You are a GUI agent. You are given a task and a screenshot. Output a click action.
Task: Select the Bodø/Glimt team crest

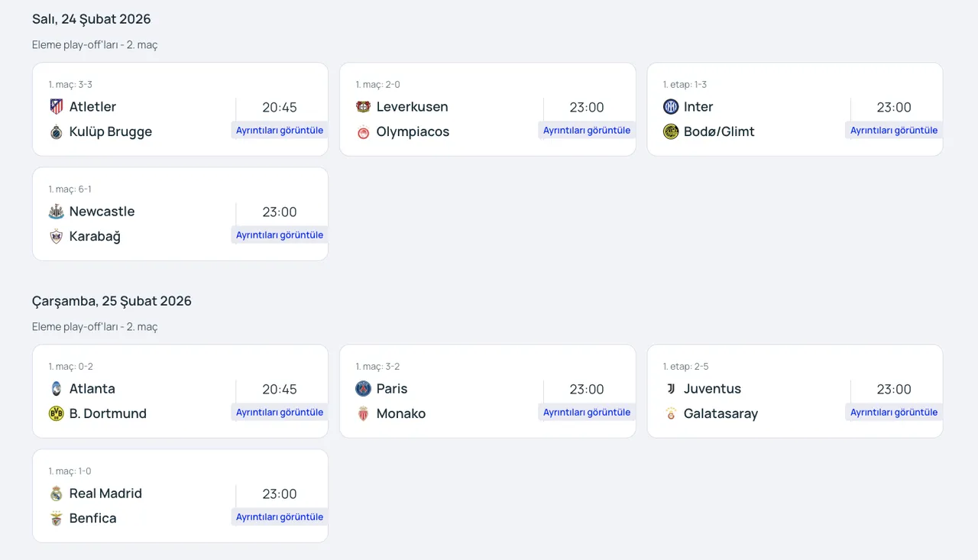[670, 131]
